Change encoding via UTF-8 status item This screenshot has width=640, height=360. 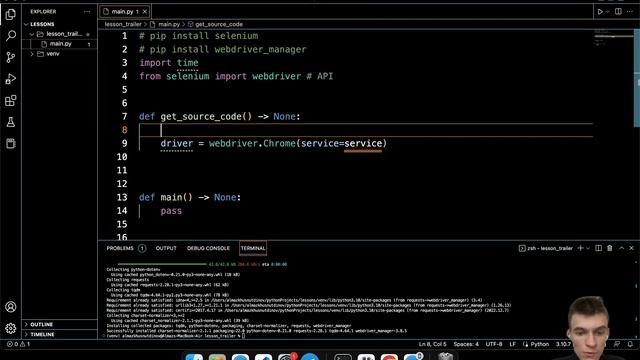494,344
